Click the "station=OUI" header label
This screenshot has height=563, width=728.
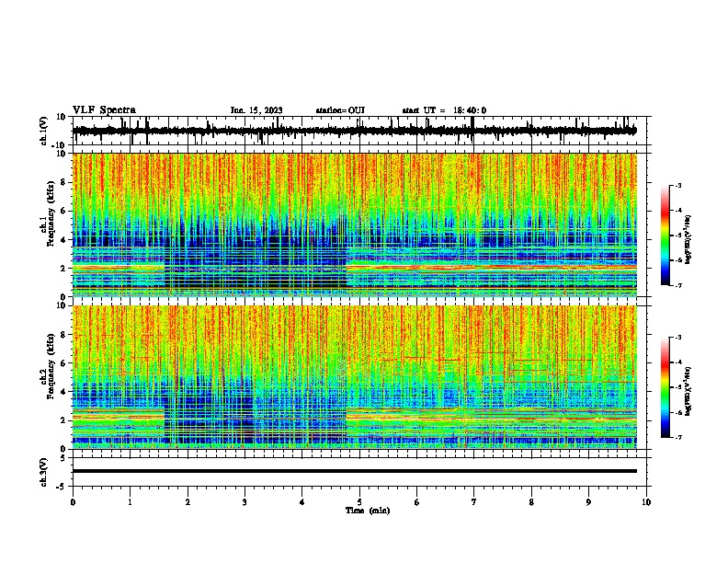pyautogui.click(x=340, y=110)
